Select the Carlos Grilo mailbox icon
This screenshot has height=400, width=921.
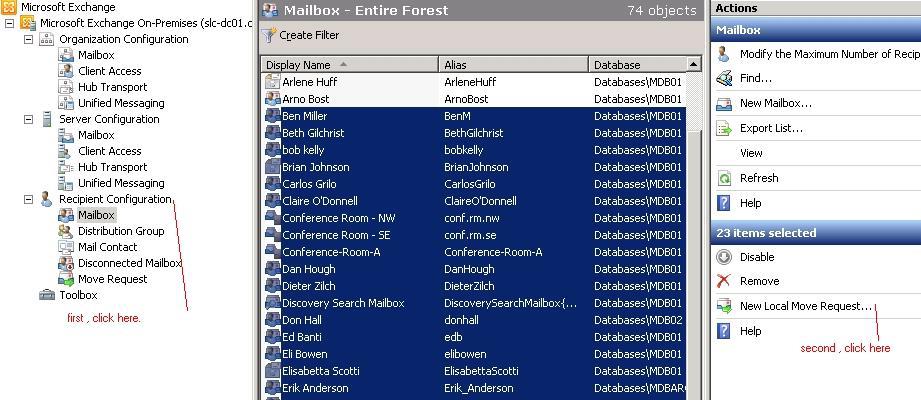click(x=273, y=184)
